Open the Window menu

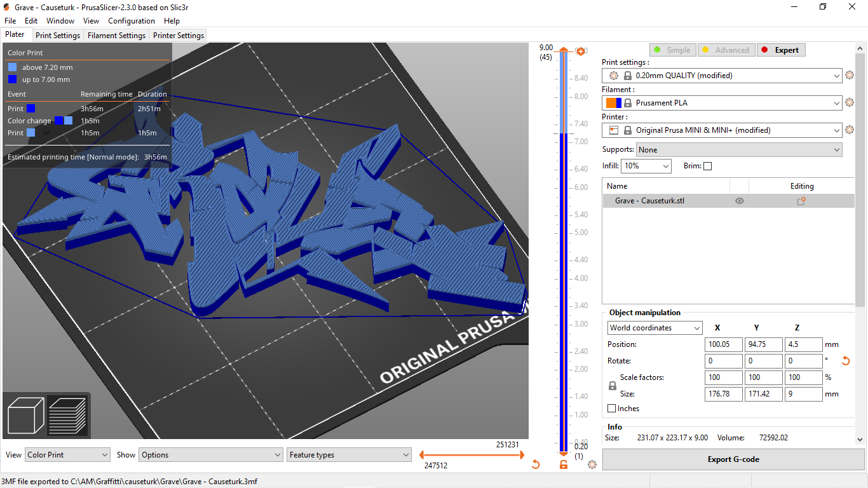pyautogui.click(x=60, y=21)
